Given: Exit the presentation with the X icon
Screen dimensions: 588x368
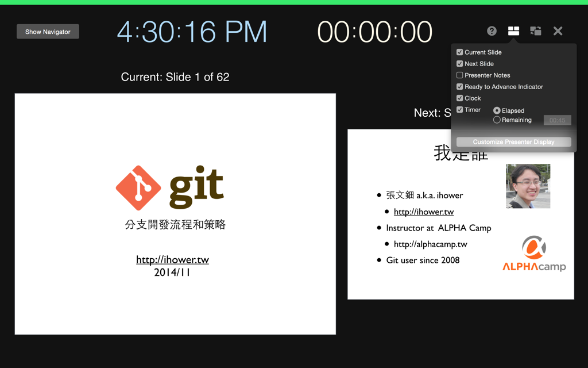Looking at the screenshot, I should (x=558, y=31).
